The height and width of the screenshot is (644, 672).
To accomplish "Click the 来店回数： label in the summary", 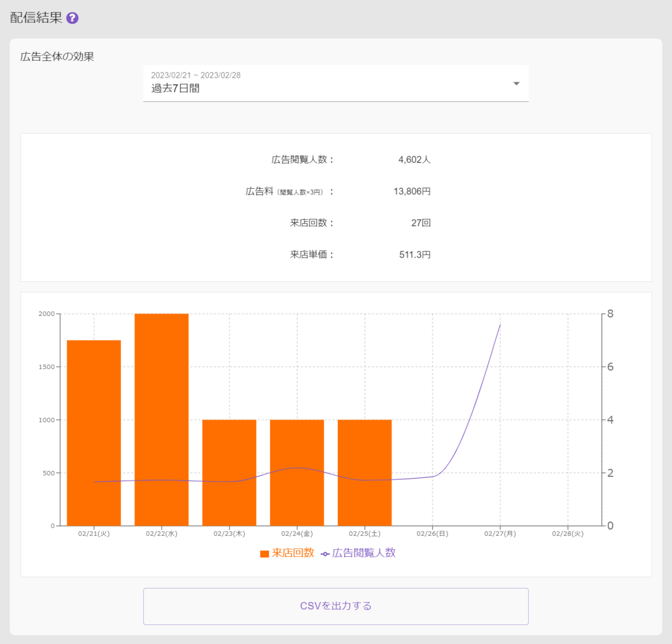I will coord(312,223).
